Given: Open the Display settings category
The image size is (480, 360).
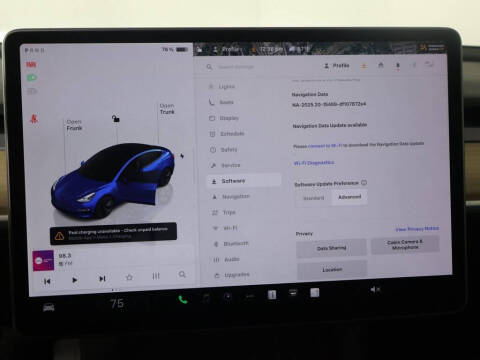Looking at the screenshot, I should [229, 118].
